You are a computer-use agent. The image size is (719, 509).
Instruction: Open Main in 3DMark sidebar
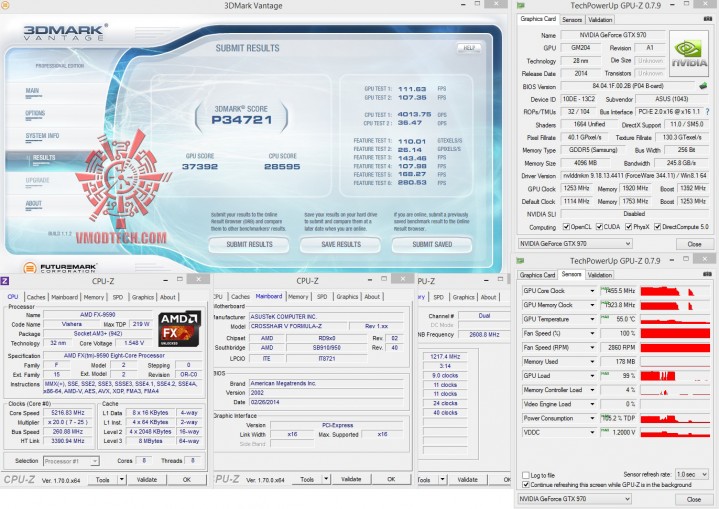[32, 91]
